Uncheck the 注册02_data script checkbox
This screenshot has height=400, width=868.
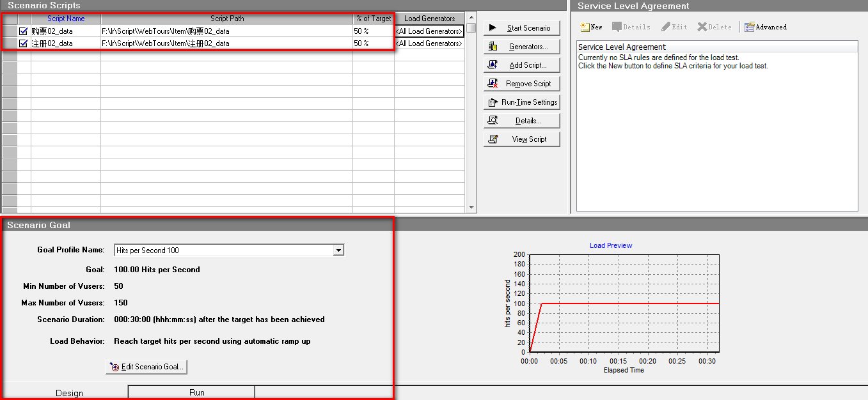24,43
